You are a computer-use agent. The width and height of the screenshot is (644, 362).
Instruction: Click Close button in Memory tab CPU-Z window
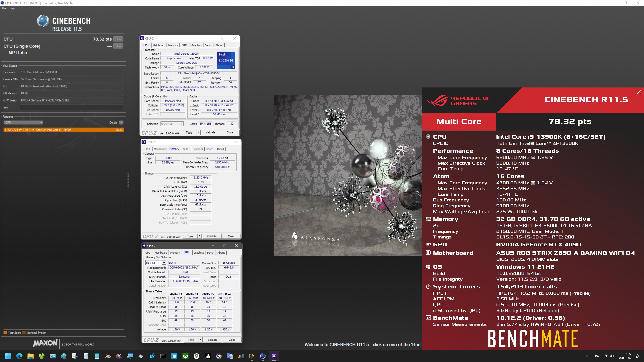[x=231, y=236]
